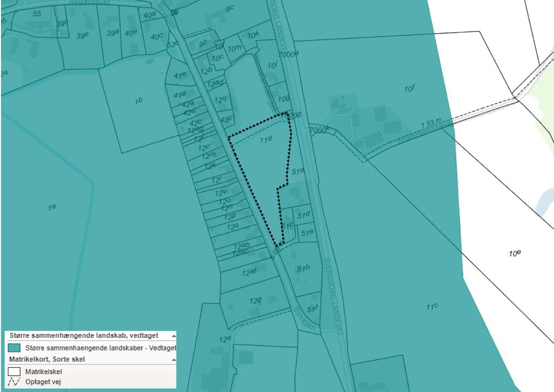Click the 'Større sammenhængende landskab, vedtaget' header text
Viewport: 554px width, 392px height.
(84, 335)
